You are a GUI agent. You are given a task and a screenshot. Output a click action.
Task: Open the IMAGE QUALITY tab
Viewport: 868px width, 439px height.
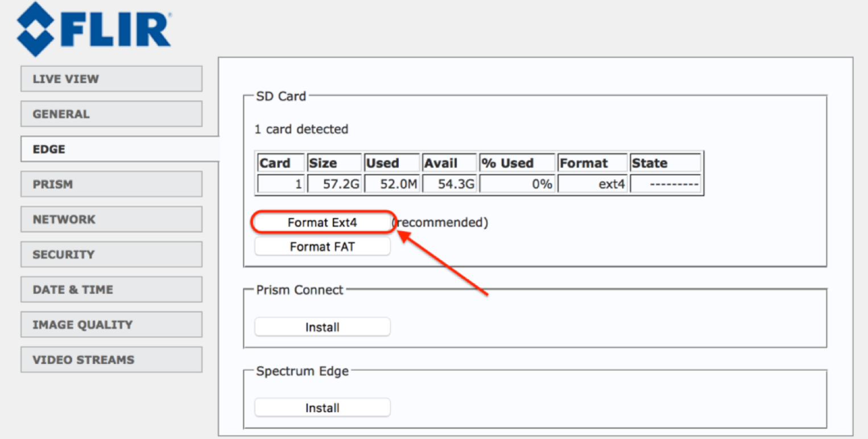[x=111, y=325]
